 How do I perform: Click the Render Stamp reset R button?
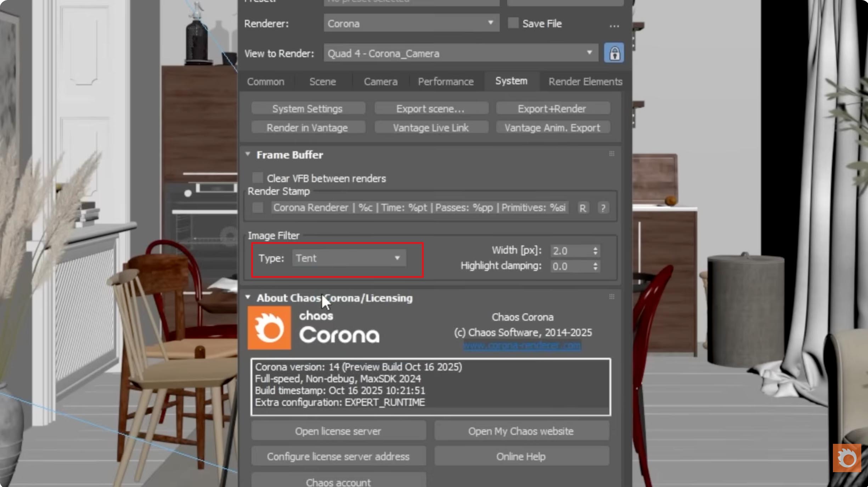click(x=583, y=208)
